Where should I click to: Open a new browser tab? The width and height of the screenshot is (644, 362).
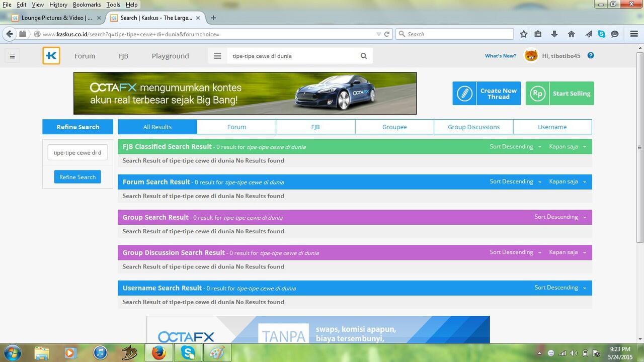[213, 18]
